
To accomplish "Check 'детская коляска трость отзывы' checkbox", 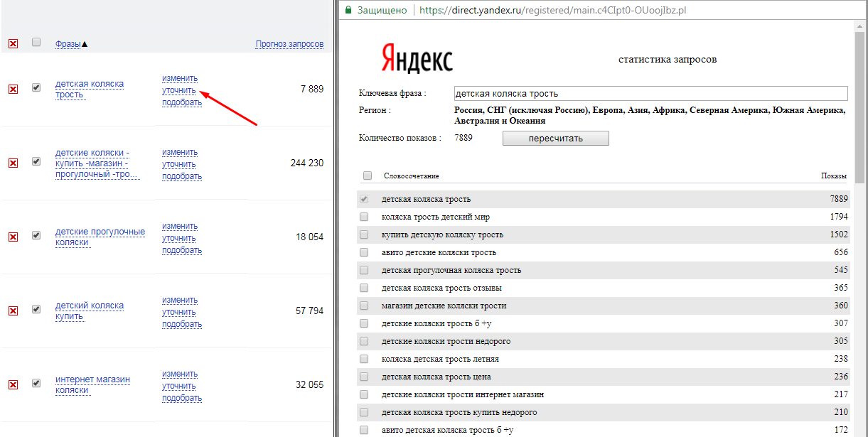I will (364, 288).
